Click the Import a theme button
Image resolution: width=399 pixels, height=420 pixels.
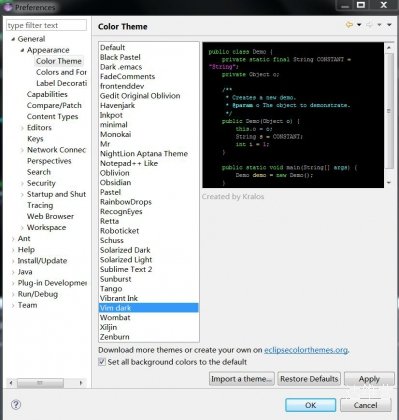click(242, 379)
